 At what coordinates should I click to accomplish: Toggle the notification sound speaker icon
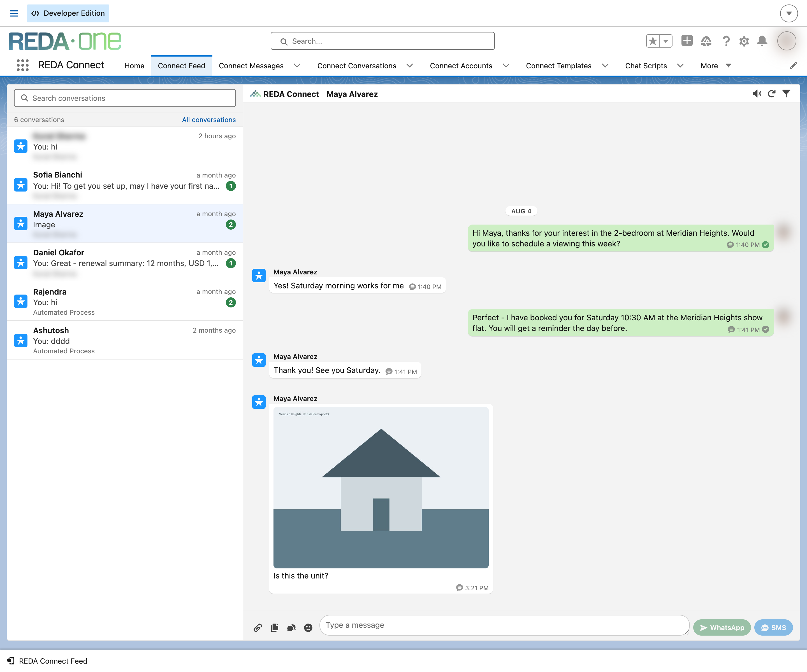(757, 94)
